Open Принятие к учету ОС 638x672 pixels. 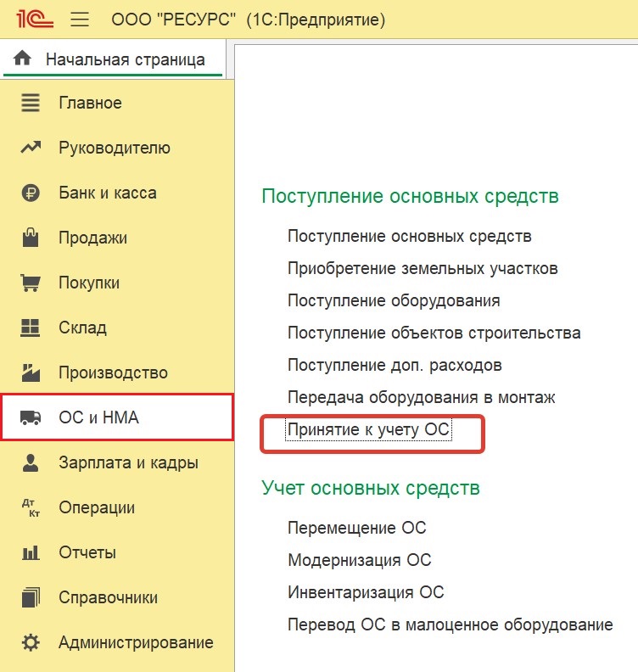(368, 430)
